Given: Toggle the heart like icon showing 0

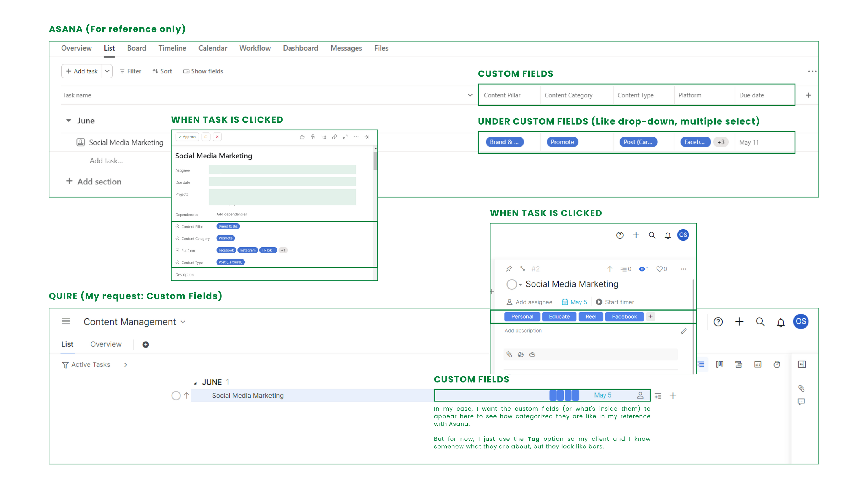Looking at the screenshot, I should coord(661,269).
